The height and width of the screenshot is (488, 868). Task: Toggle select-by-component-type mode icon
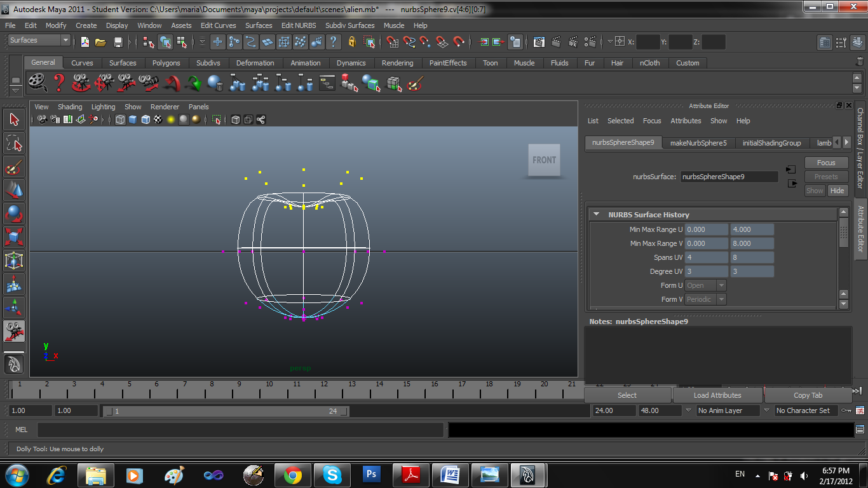tap(182, 42)
